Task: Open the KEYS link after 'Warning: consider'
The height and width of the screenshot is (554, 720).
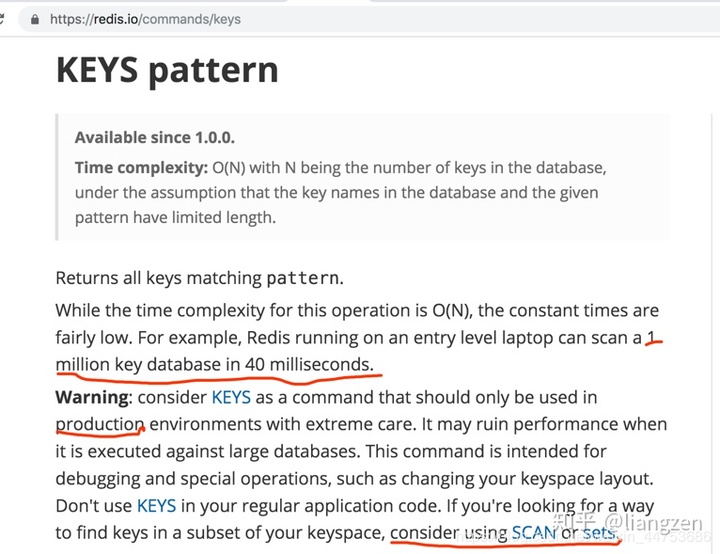Action: coord(231,397)
